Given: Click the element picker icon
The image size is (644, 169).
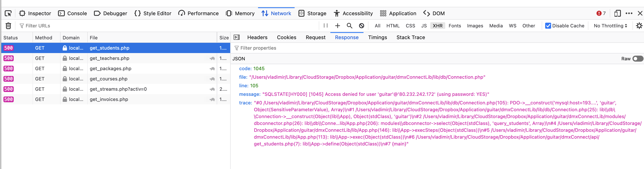Looking at the screenshot, I should tap(8, 13).
